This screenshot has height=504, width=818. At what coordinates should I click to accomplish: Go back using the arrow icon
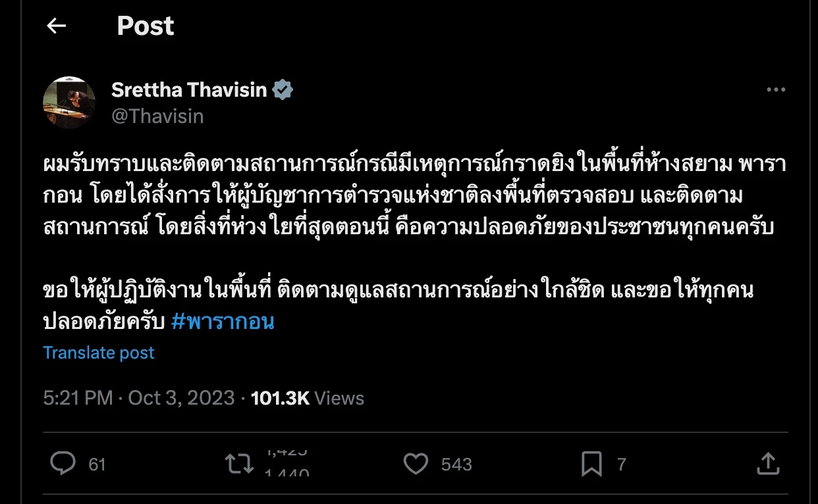[x=56, y=26]
